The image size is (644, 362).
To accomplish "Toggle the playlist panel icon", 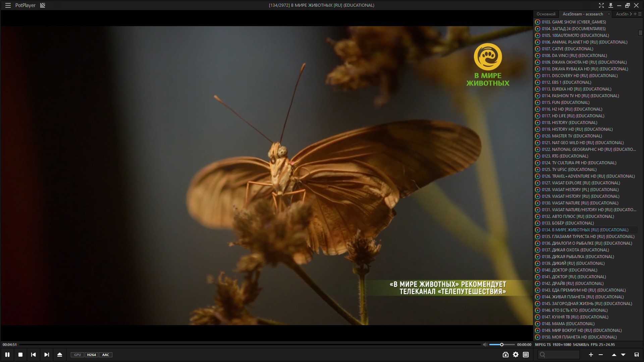I will tap(526, 355).
